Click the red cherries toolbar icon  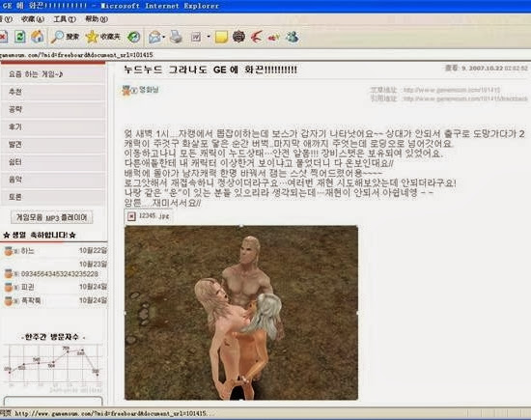coord(274,37)
